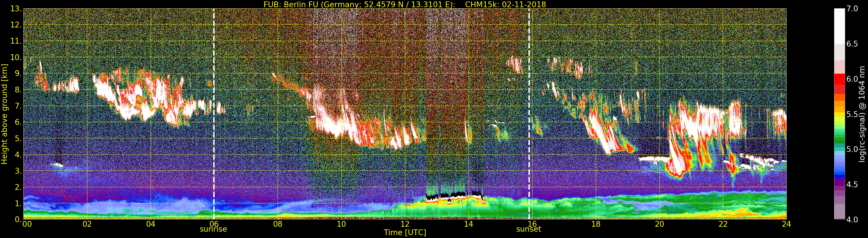Image resolution: width=868 pixels, height=238 pixels.
Task: Click the "5.5" colorbar tick label
Action: coord(852,114)
